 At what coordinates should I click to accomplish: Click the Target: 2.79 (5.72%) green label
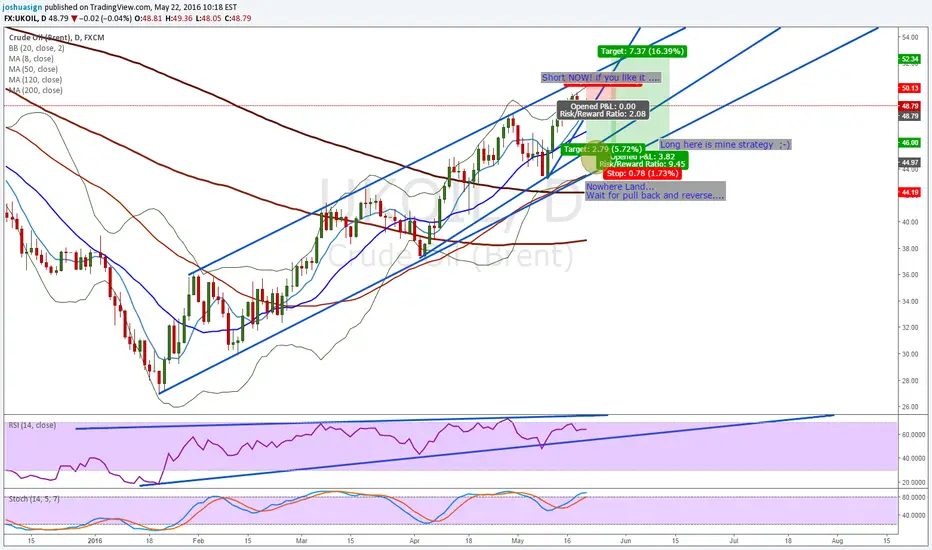[603, 149]
